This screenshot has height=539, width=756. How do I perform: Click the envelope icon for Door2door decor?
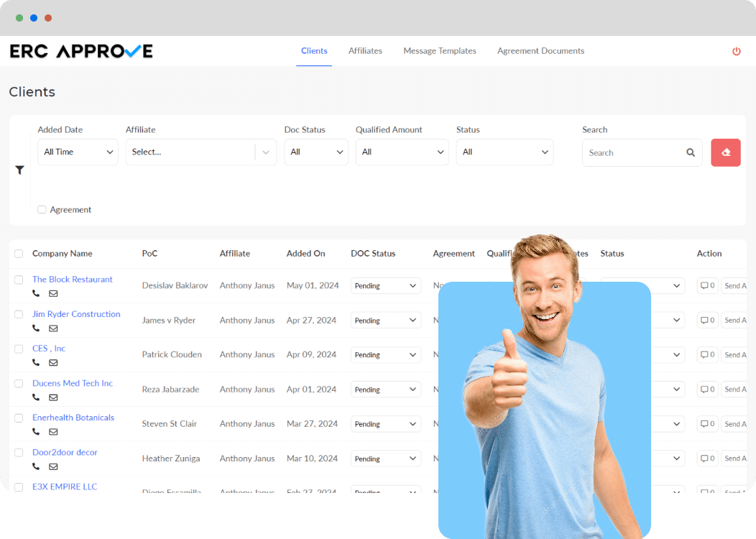point(53,466)
